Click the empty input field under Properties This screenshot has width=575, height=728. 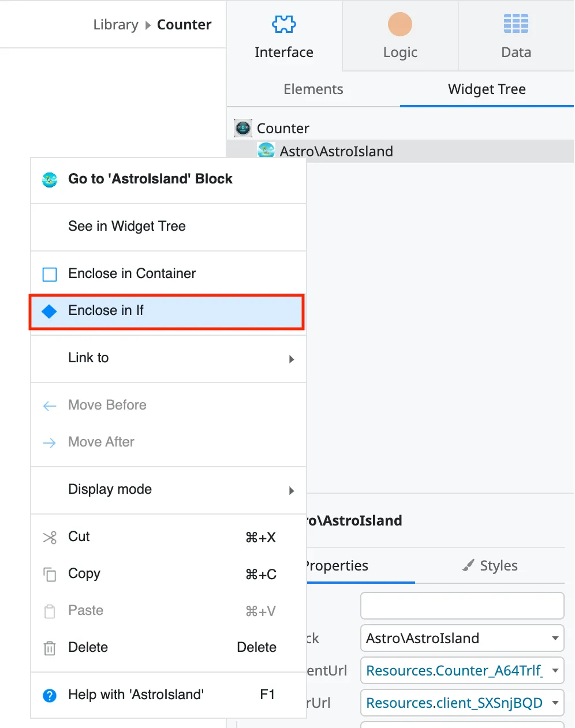(461, 606)
